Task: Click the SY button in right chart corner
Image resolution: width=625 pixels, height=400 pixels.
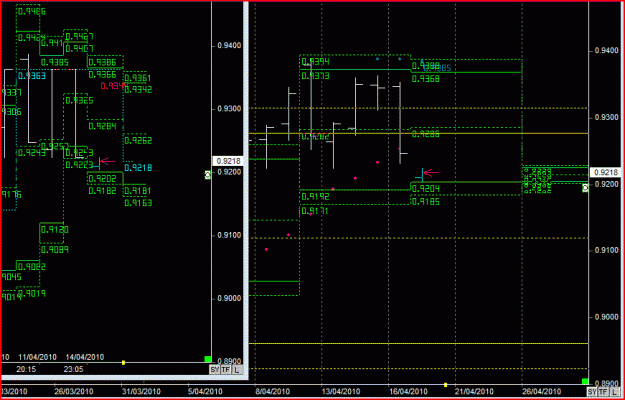Action: point(592,392)
